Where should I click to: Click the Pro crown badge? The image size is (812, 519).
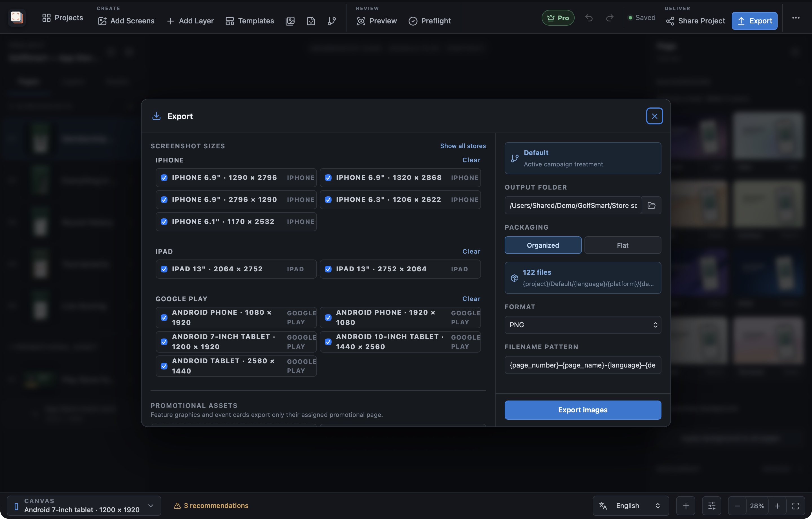point(558,17)
